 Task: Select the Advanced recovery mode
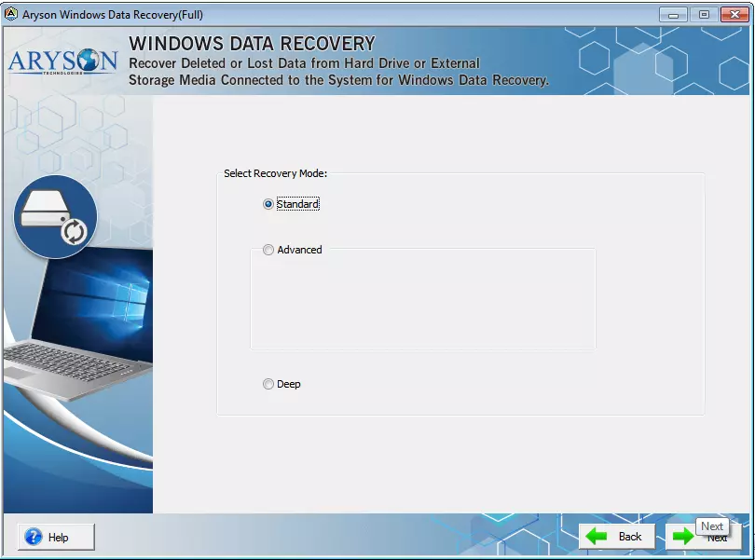pos(268,250)
